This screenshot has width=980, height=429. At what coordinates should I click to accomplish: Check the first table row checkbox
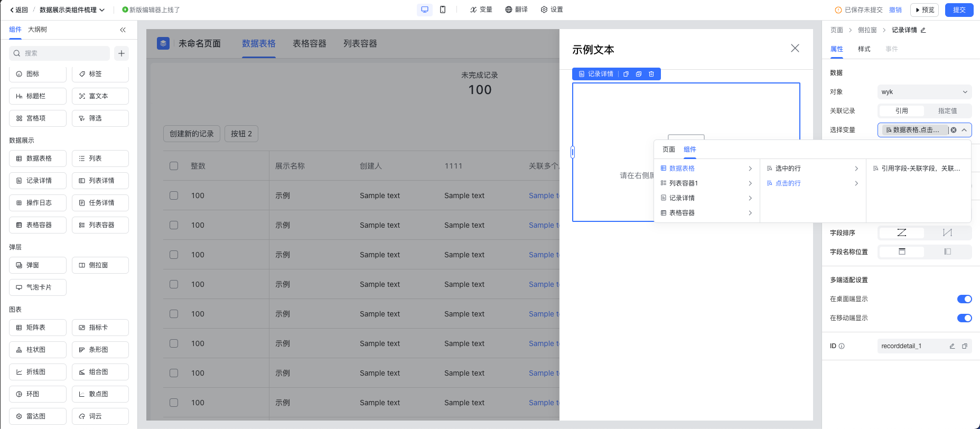click(x=174, y=195)
